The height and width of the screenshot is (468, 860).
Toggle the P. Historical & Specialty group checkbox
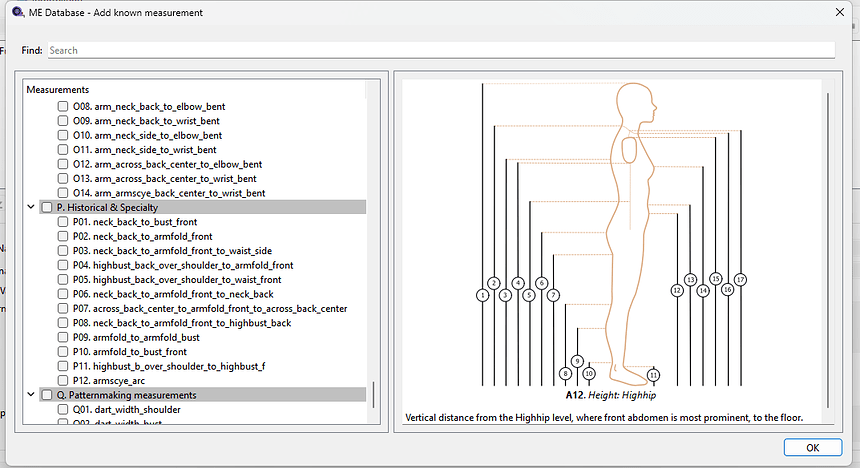[x=46, y=207]
